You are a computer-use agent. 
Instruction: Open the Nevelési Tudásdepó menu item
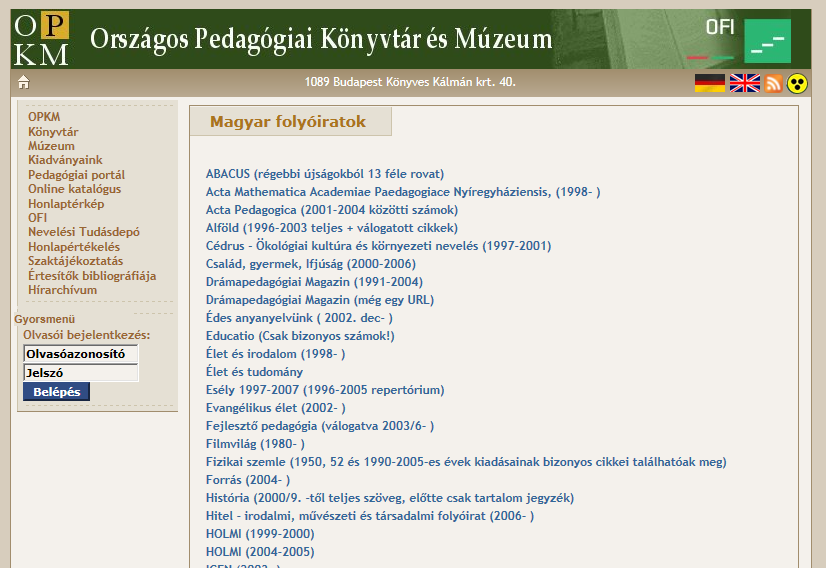point(84,232)
